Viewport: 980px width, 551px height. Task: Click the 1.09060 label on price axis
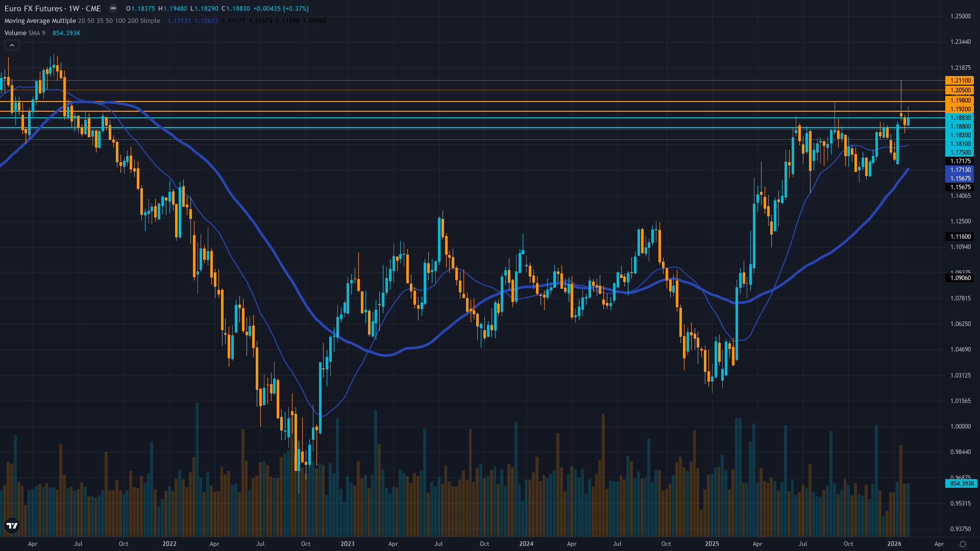[960, 278]
